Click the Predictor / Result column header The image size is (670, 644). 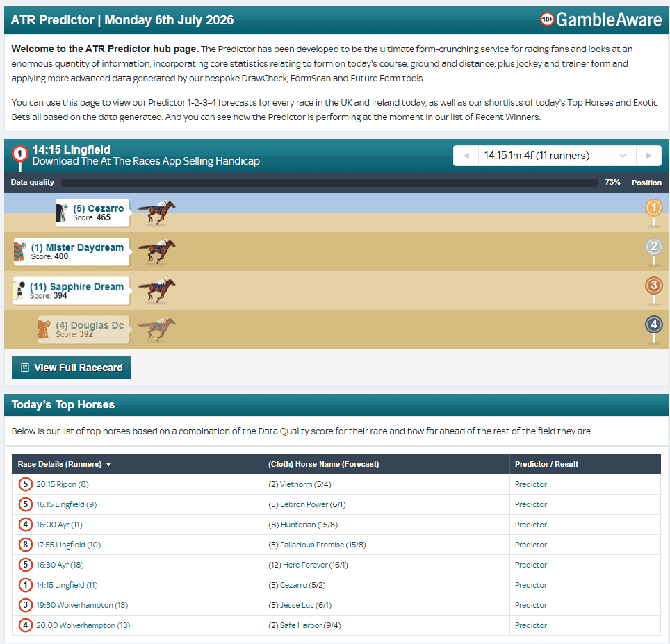point(546,464)
